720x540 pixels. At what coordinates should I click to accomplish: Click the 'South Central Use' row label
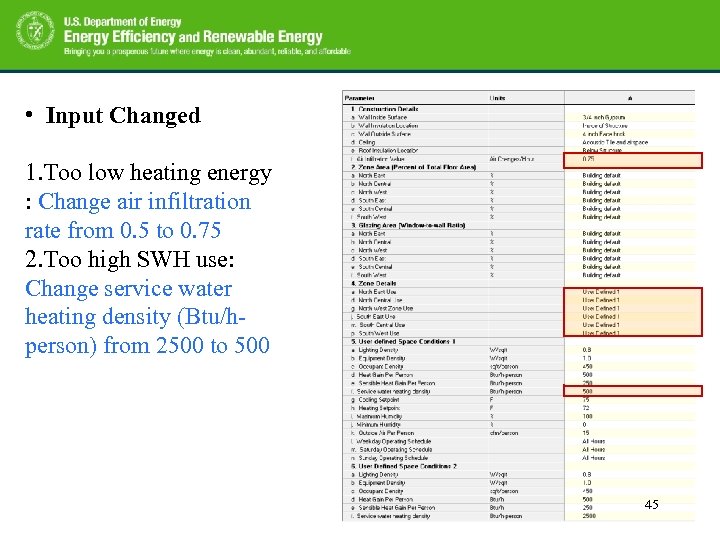(x=382, y=325)
